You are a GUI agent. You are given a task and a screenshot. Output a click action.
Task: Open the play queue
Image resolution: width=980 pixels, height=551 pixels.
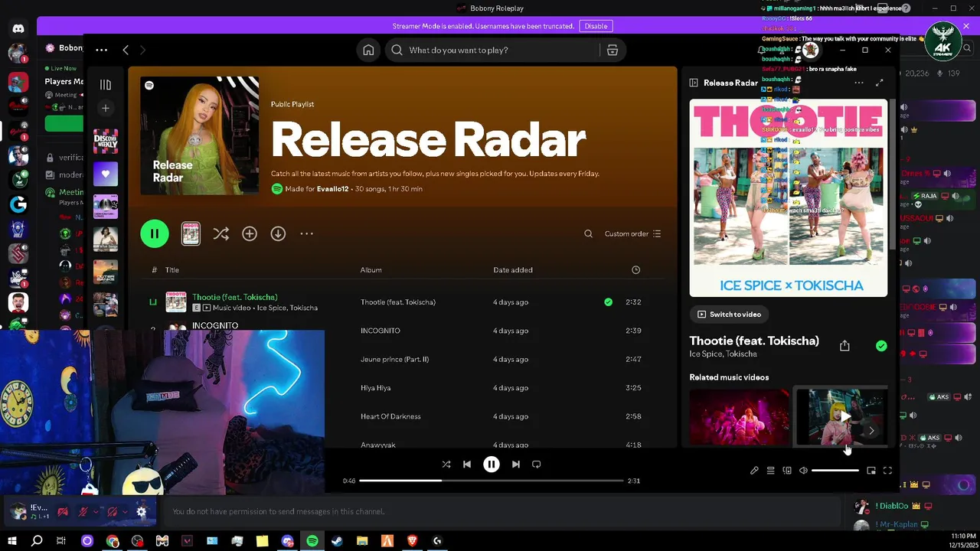click(x=771, y=471)
